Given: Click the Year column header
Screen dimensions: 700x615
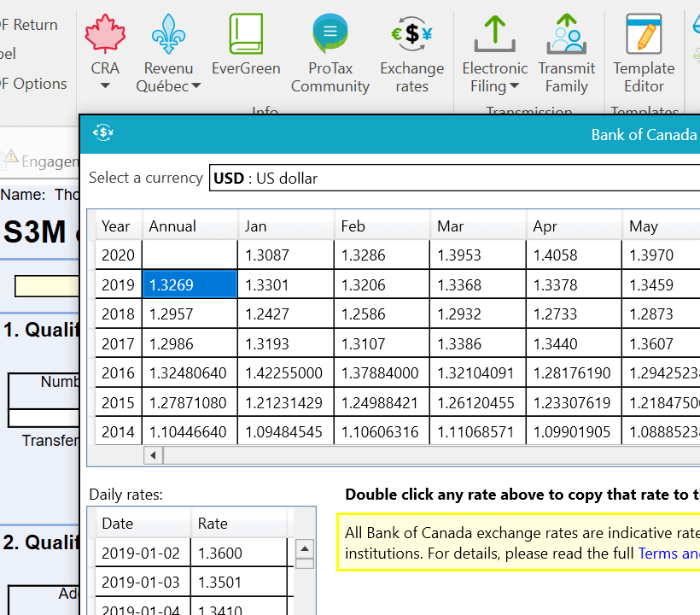Looking at the screenshot, I should point(119,226).
